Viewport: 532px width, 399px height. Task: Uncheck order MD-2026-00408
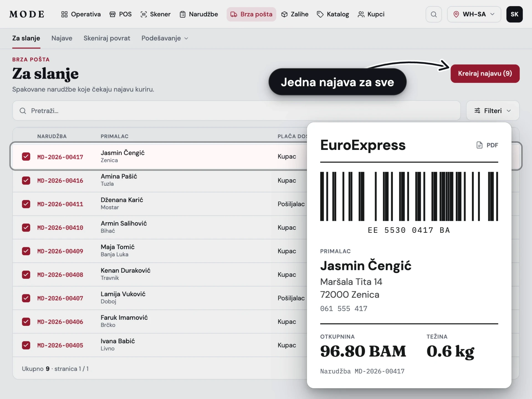point(26,275)
